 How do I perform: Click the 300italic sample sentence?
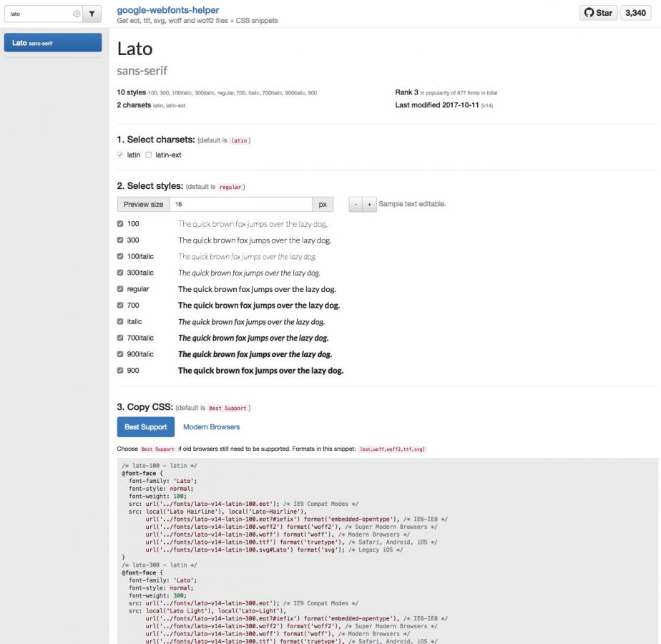(249, 273)
